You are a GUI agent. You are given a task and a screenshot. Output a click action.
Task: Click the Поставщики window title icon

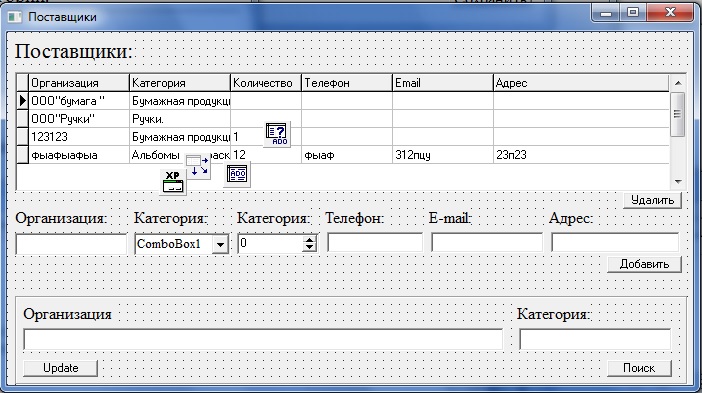point(15,17)
